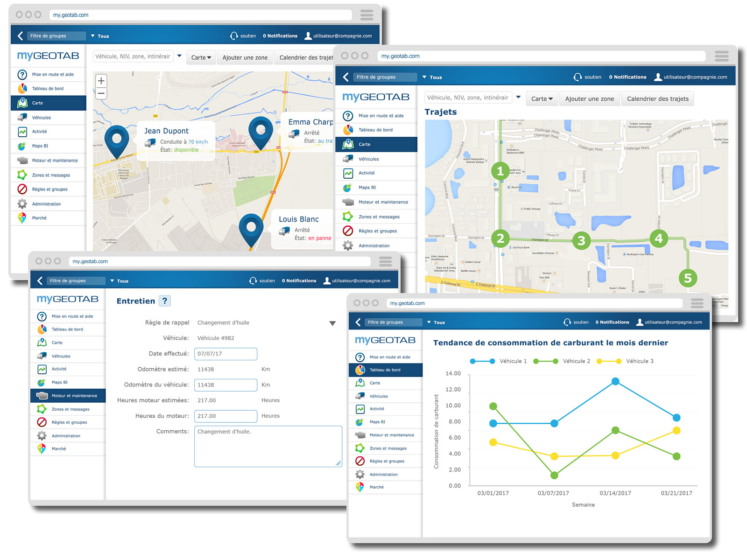The height and width of the screenshot is (560, 747).
Task: Click the Règles et groupes prohibition icon in the top-left window
Action: click(x=22, y=189)
